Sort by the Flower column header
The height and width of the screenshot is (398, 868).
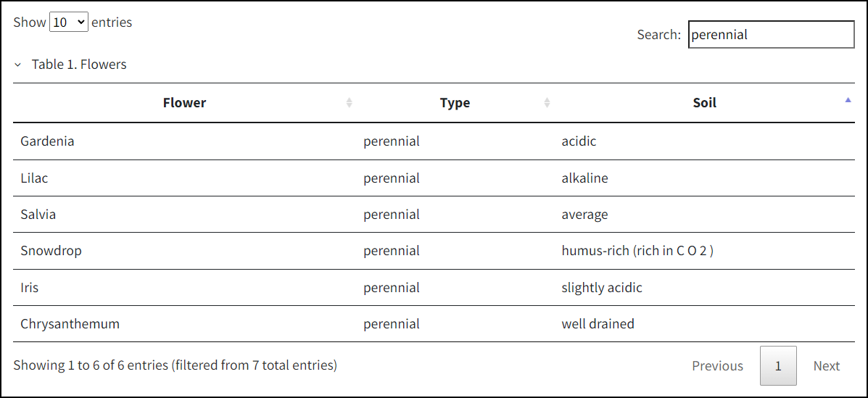pos(184,102)
